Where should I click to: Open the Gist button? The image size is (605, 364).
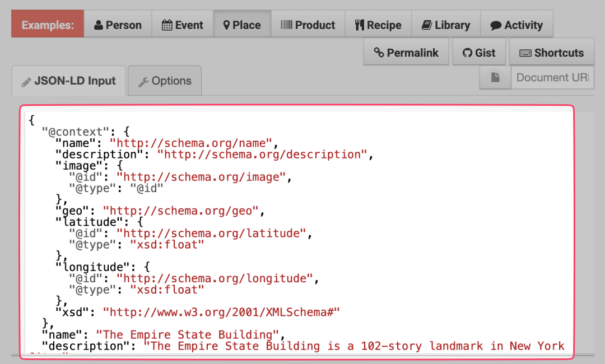pos(479,52)
